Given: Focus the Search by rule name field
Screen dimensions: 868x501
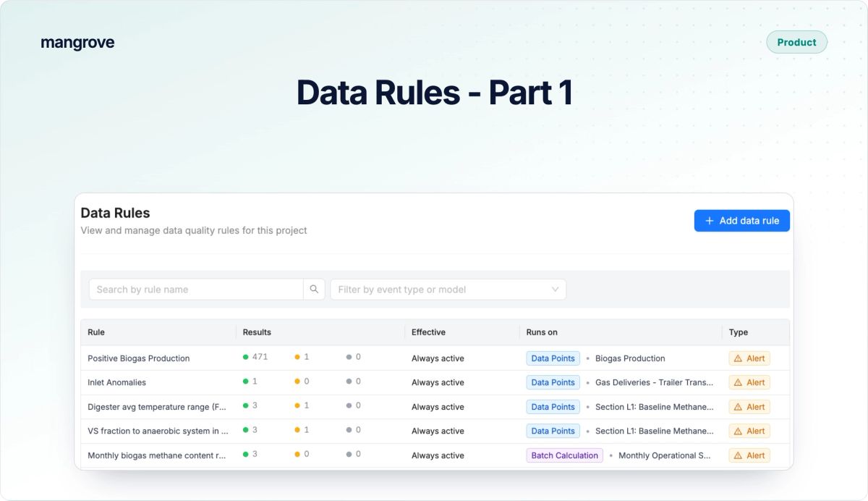Looking at the screenshot, I should [196, 290].
